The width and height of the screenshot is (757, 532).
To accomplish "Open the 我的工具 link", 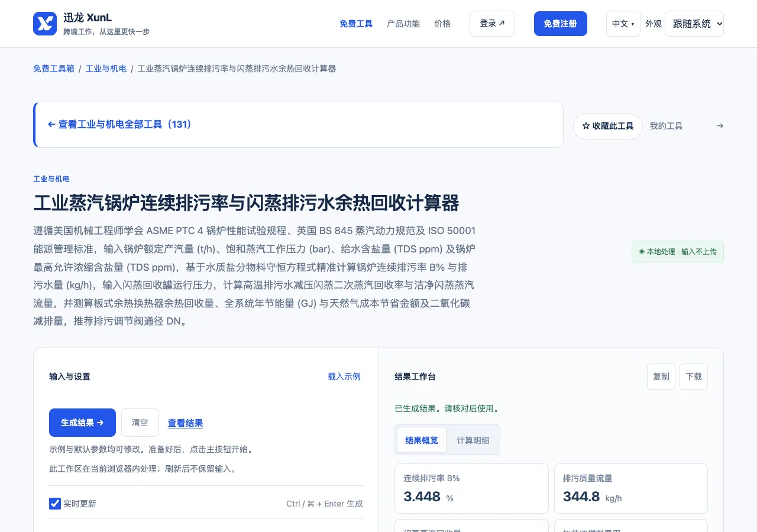I will pos(667,126).
